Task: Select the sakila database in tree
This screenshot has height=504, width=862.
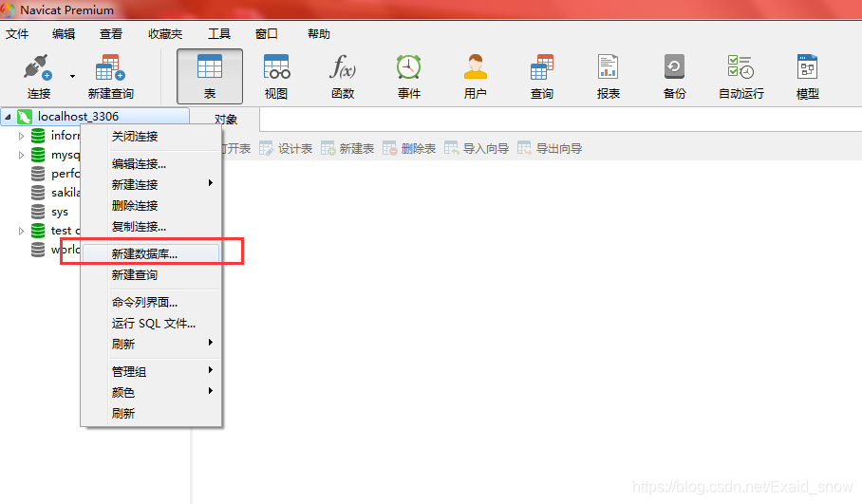Action: (66, 193)
